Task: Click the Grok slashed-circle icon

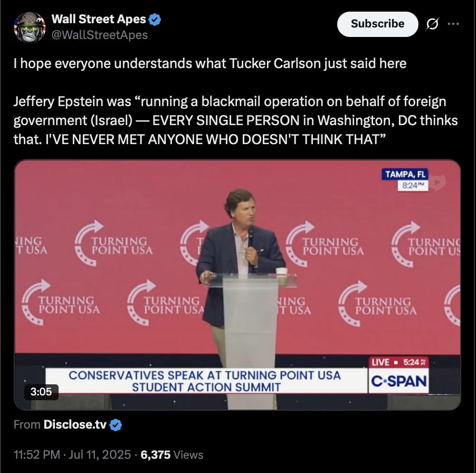Action: 432,24
